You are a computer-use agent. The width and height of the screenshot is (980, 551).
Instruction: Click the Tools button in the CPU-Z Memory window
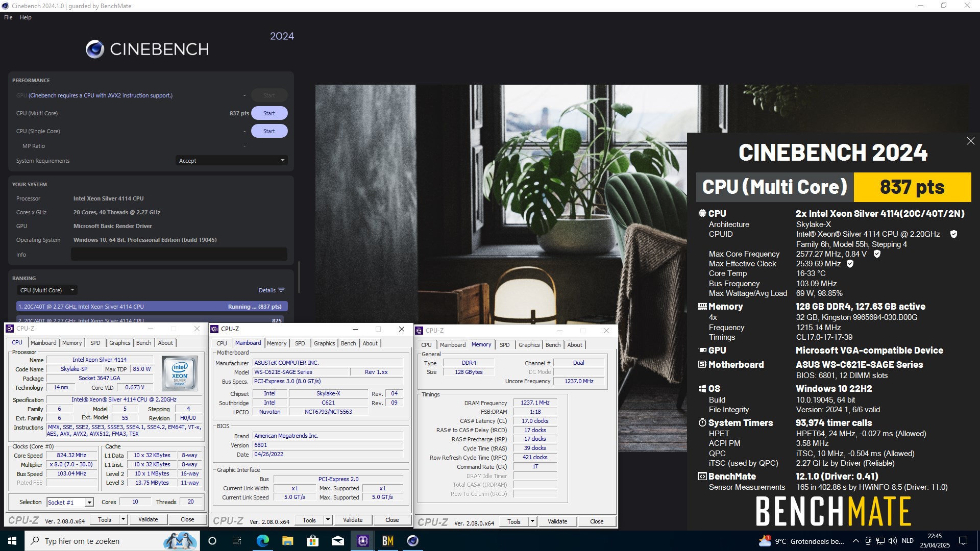[x=514, y=521]
